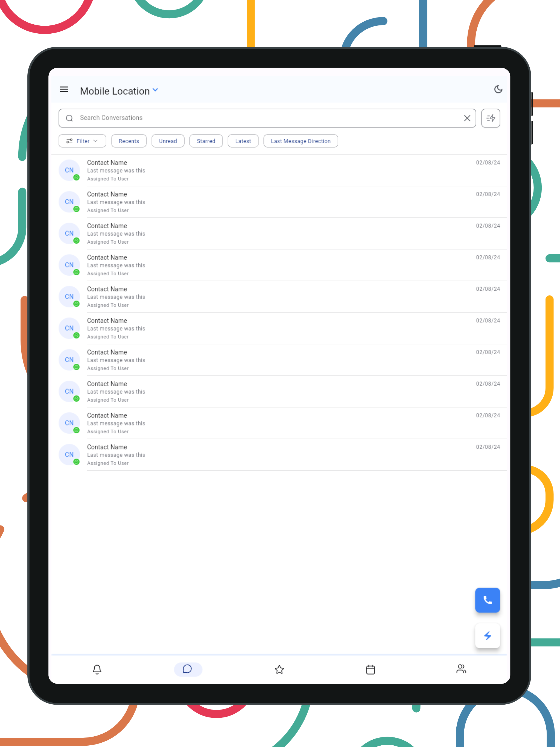Toggle dark mode moon icon

(x=498, y=89)
